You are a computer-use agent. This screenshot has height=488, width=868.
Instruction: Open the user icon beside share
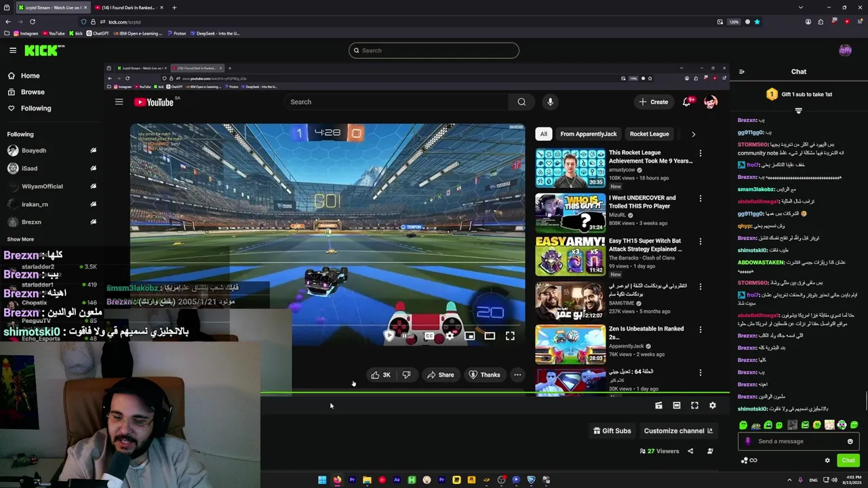coord(710,451)
